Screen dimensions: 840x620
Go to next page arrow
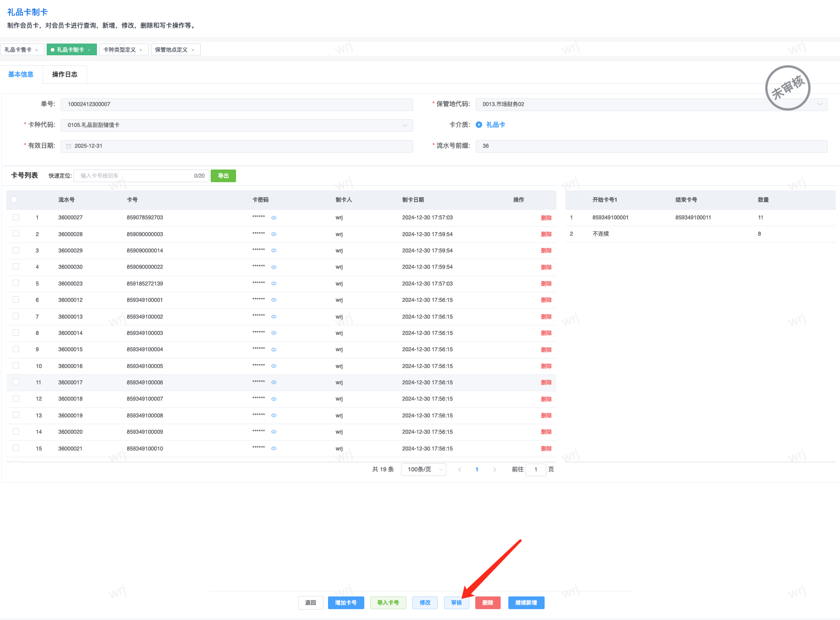coord(494,470)
